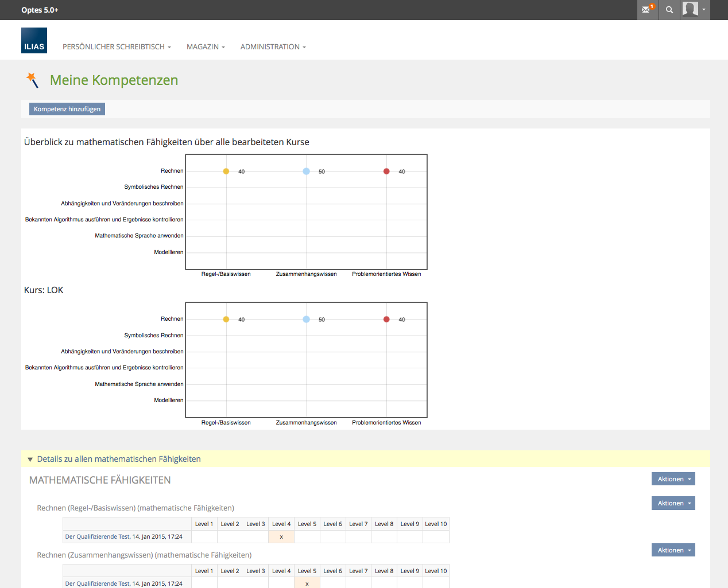Click the search magnifier icon
The image size is (728, 588).
click(669, 10)
